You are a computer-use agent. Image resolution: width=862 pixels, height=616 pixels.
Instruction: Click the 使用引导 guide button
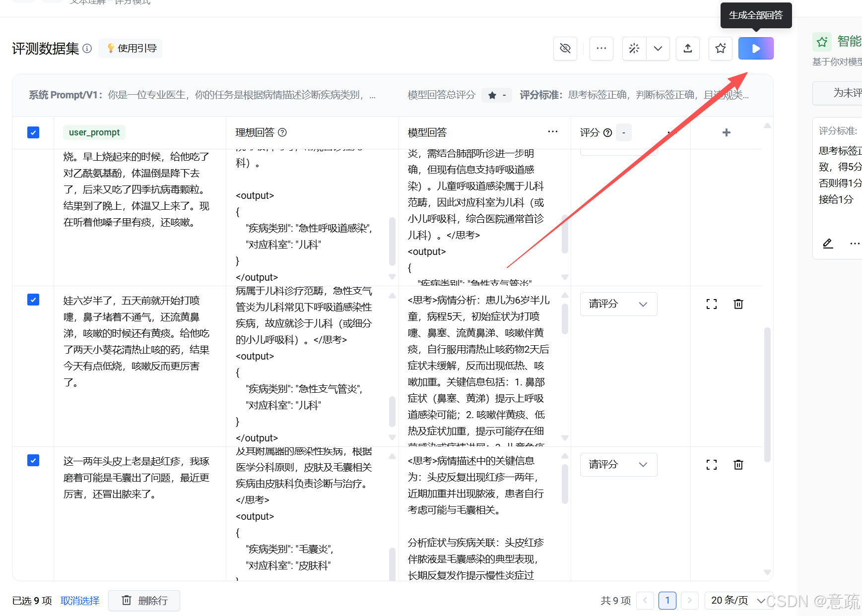(130, 48)
